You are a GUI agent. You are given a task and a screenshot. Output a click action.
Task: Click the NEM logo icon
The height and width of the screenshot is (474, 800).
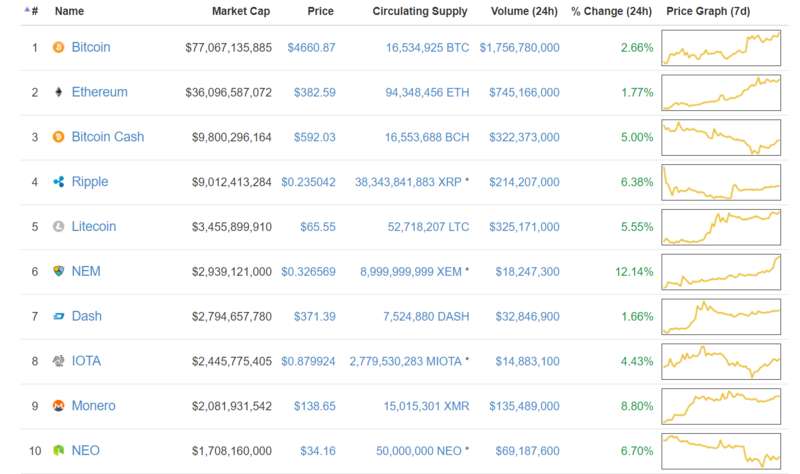point(58,271)
